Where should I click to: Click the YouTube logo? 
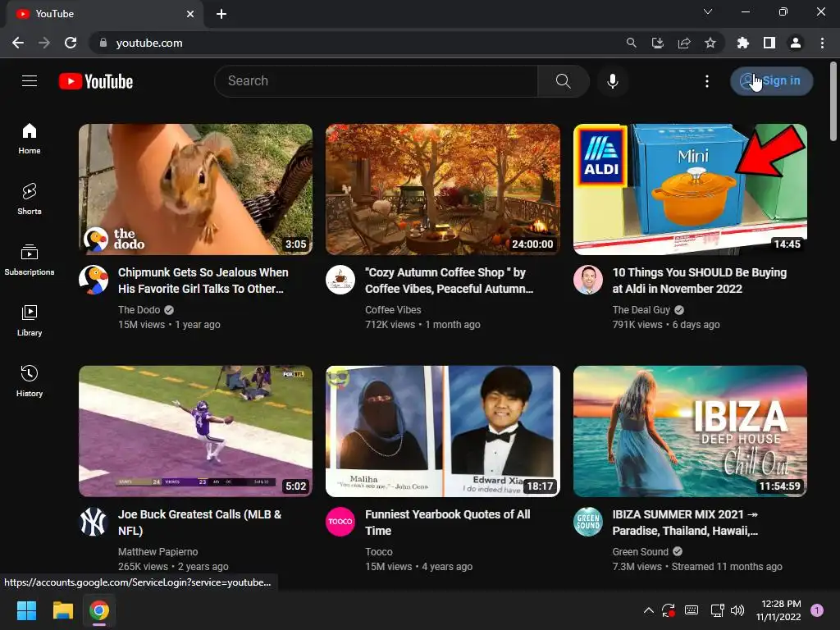click(x=96, y=81)
